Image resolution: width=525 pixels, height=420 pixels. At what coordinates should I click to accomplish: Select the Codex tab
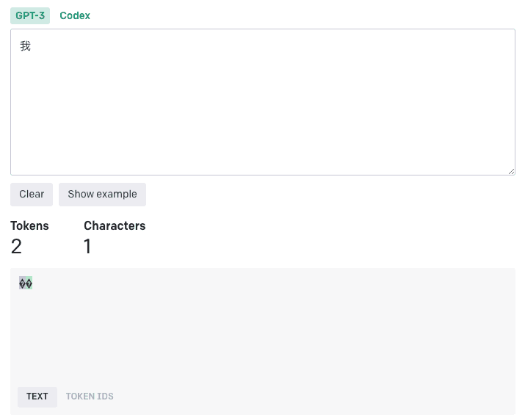75,15
